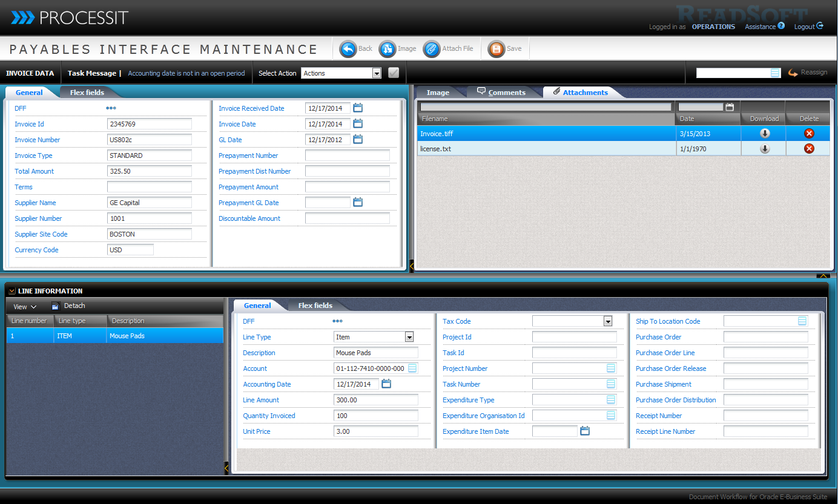Open the Tax Code dropdown
Viewport: 838px width, 504px height.
click(607, 321)
